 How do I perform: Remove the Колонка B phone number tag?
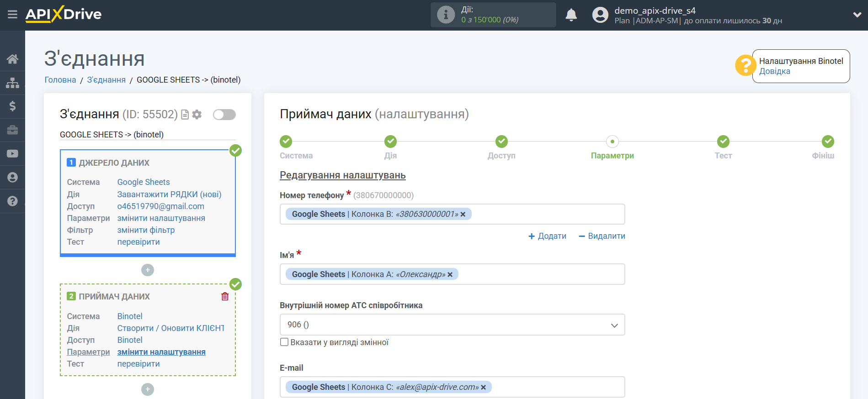tap(463, 215)
